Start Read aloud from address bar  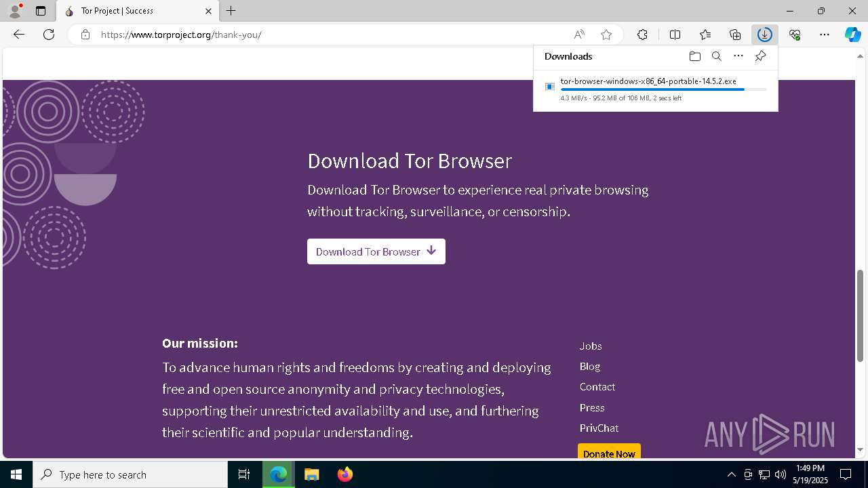click(579, 35)
